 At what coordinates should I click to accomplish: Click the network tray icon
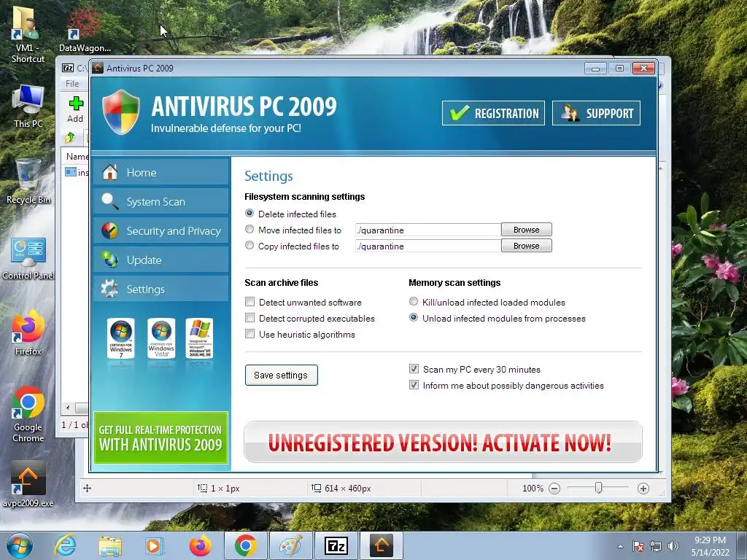coord(656,546)
